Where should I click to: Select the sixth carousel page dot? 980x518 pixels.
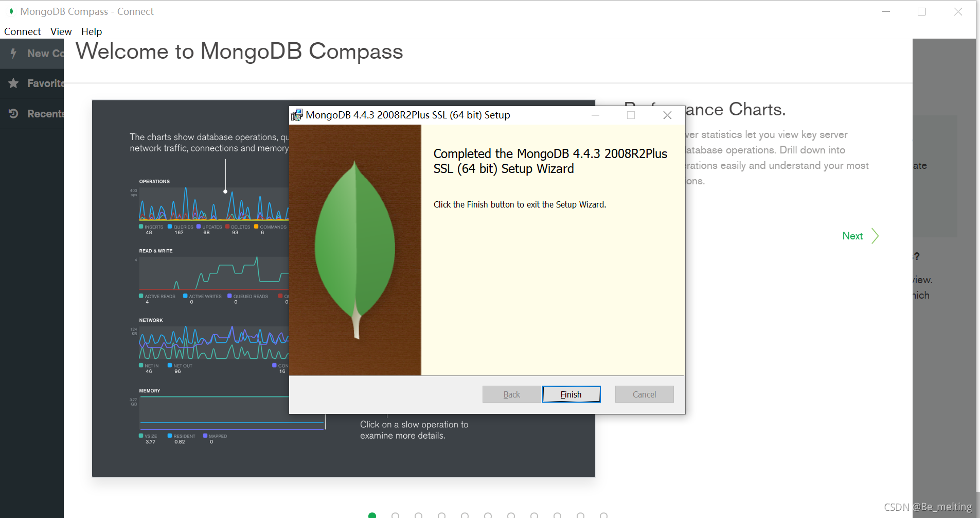pos(488,515)
